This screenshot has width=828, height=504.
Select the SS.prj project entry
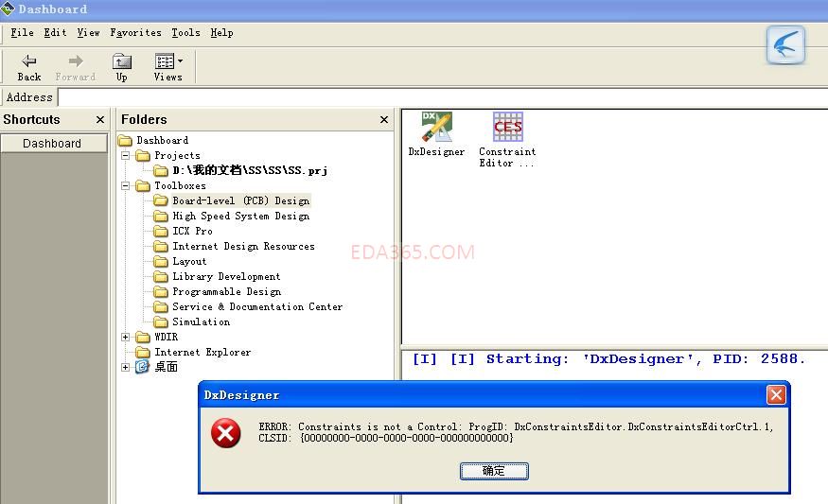click(250, 170)
